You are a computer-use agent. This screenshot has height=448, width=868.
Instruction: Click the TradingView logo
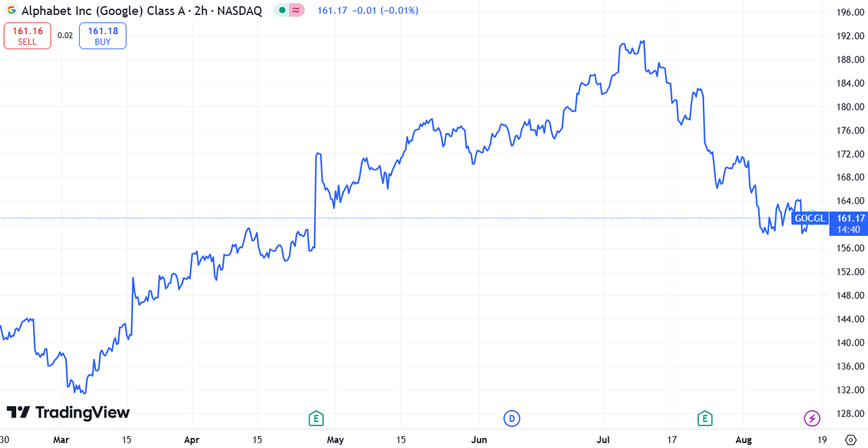coord(68,412)
